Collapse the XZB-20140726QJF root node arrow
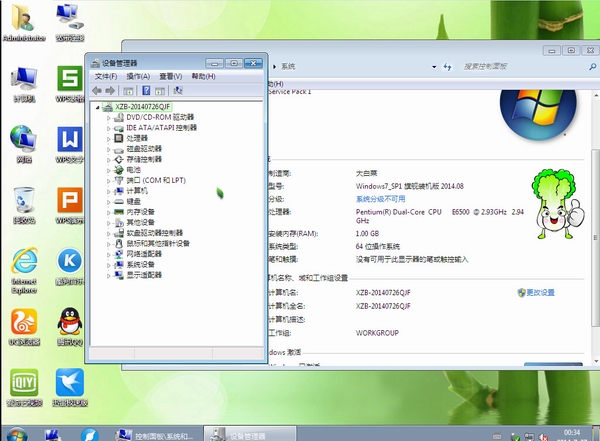Viewport: 600px width, 441px height. pos(98,107)
